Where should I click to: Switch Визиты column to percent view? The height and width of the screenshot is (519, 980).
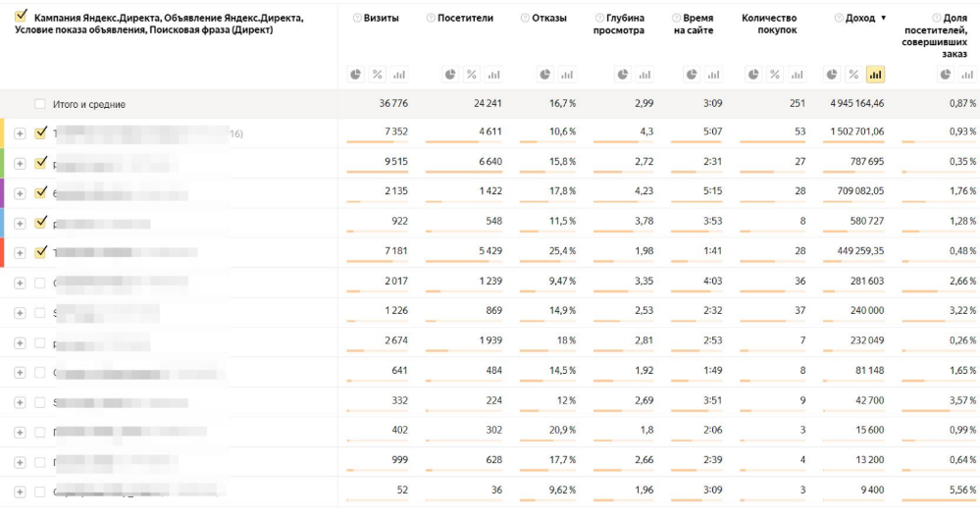[x=378, y=75]
